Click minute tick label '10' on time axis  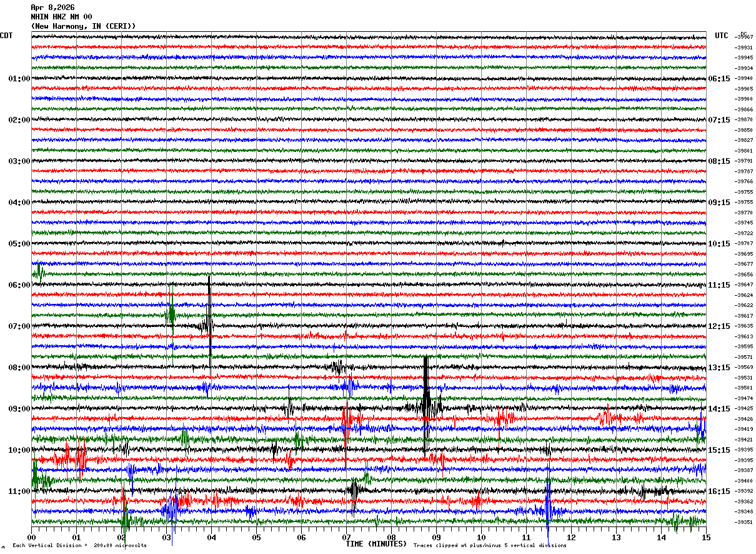point(481,537)
